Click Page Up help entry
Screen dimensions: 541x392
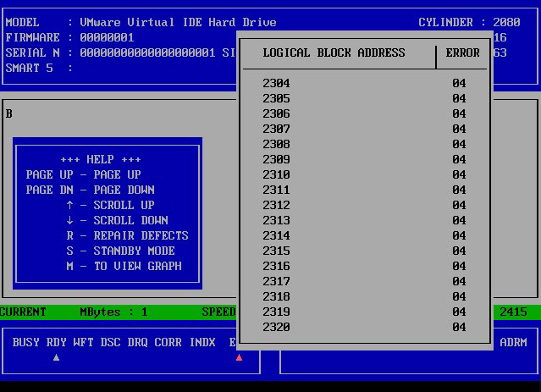pos(84,174)
